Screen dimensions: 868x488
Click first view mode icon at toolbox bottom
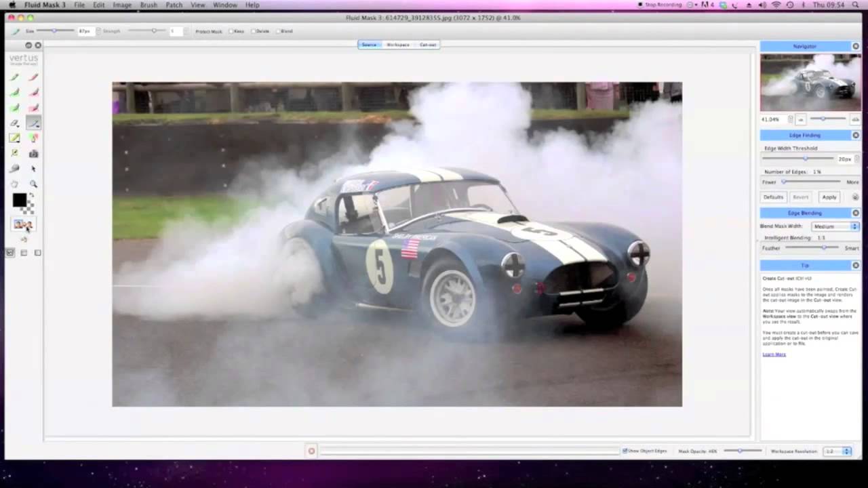tap(10, 253)
